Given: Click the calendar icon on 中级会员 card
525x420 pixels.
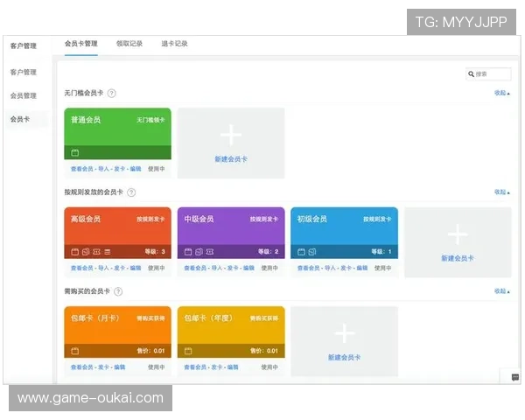Looking at the screenshot, I should (x=188, y=252).
